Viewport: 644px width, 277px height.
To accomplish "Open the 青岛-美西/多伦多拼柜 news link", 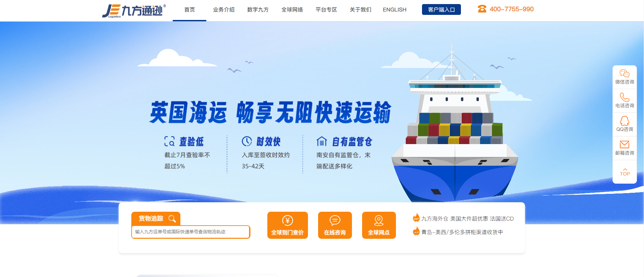I will coord(462,232).
